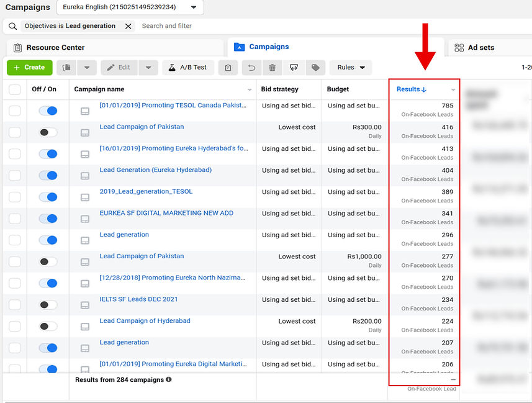This screenshot has width=532, height=403.
Task: Check box for EURKEA SF DIGITAL MARKETING row
Action: point(15,219)
